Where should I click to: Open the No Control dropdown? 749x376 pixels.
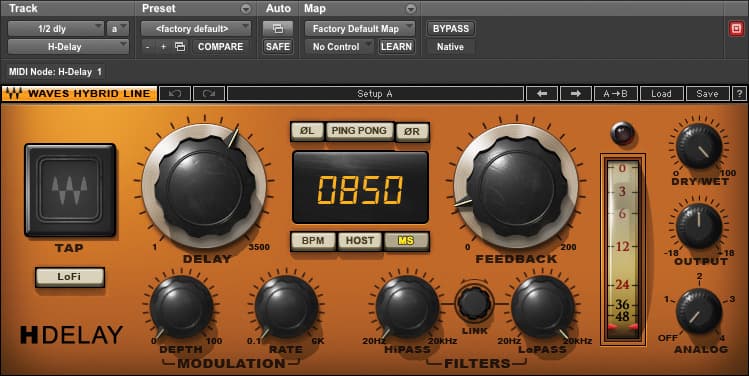(x=340, y=47)
